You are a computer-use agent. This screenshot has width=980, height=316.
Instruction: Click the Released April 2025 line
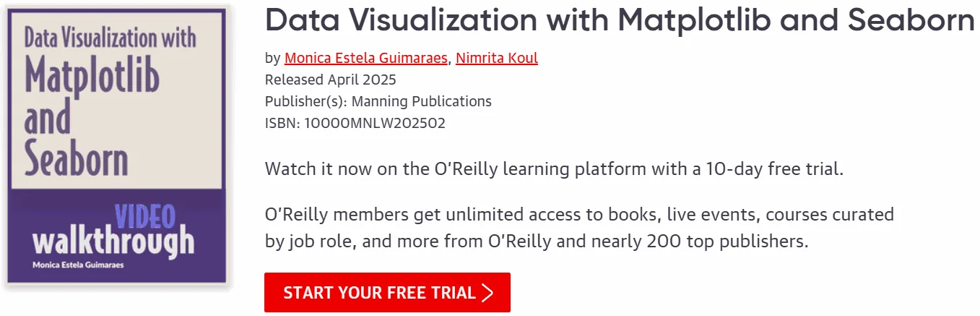pyautogui.click(x=330, y=80)
